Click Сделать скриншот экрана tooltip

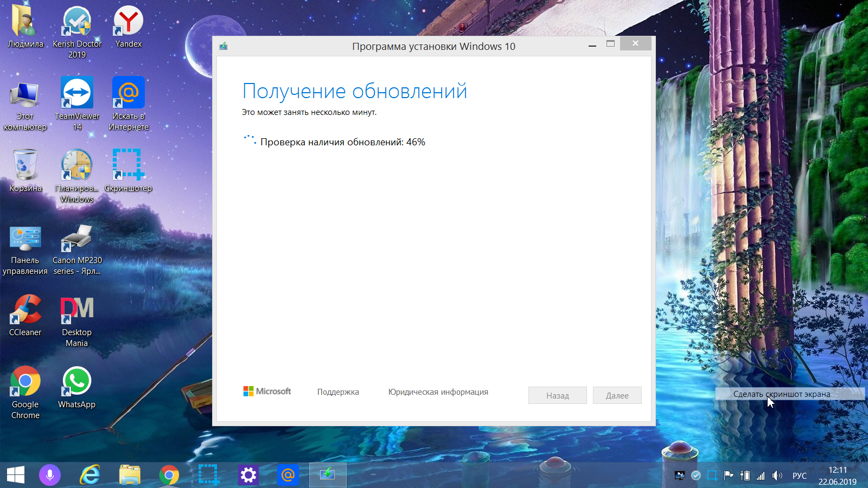tap(789, 394)
